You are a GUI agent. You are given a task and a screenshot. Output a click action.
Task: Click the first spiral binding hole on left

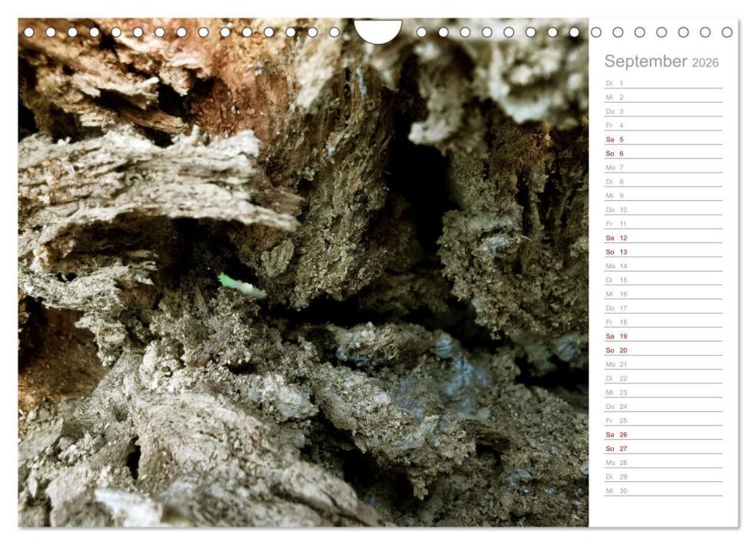29,32
